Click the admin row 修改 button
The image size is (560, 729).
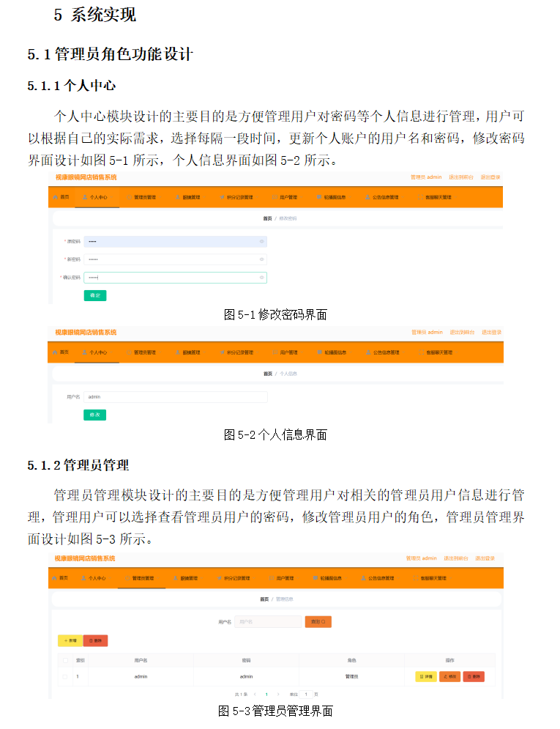[x=450, y=676]
